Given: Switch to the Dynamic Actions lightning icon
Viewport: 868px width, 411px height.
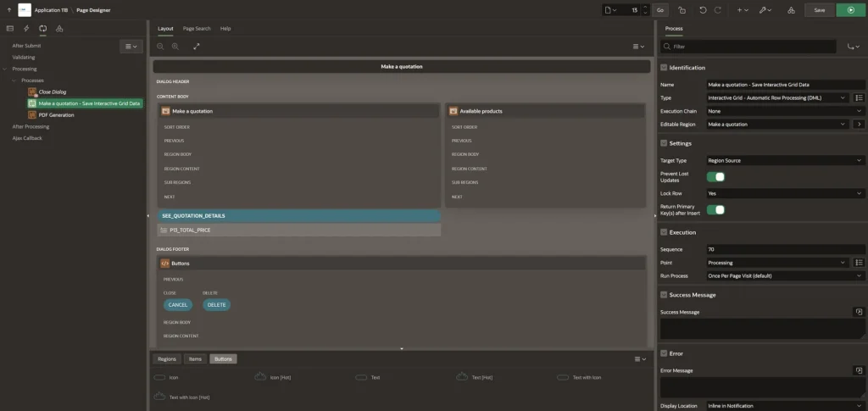Looking at the screenshot, I should point(26,28).
